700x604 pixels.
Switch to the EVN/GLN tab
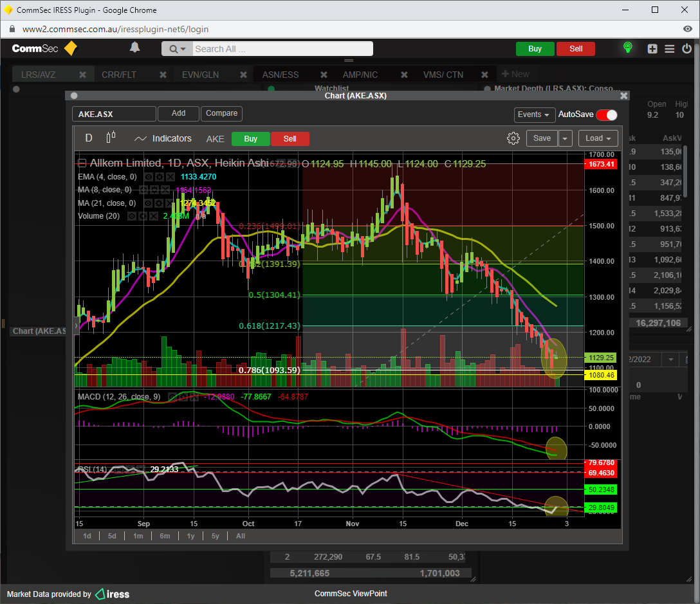(x=201, y=75)
